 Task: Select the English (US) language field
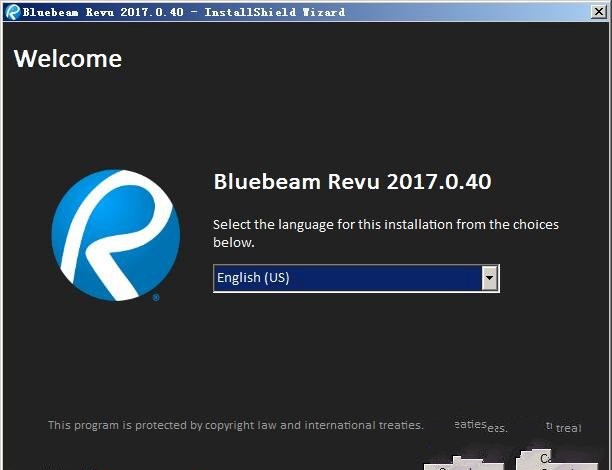tap(356, 278)
